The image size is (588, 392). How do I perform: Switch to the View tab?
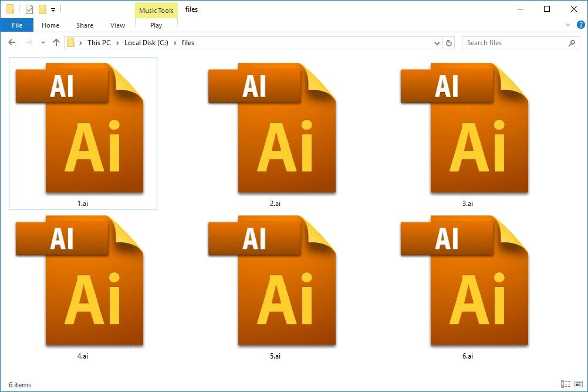(x=117, y=25)
